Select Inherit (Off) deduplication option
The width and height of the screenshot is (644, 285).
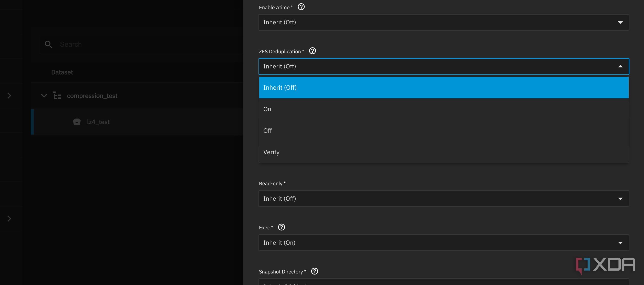click(444, 87)
